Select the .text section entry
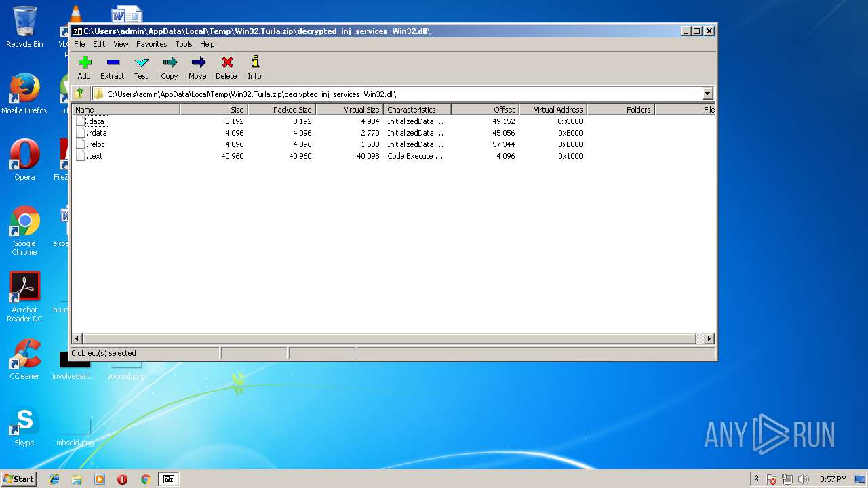The height and width of the screenshot is (488, 868). pos(95,156)
